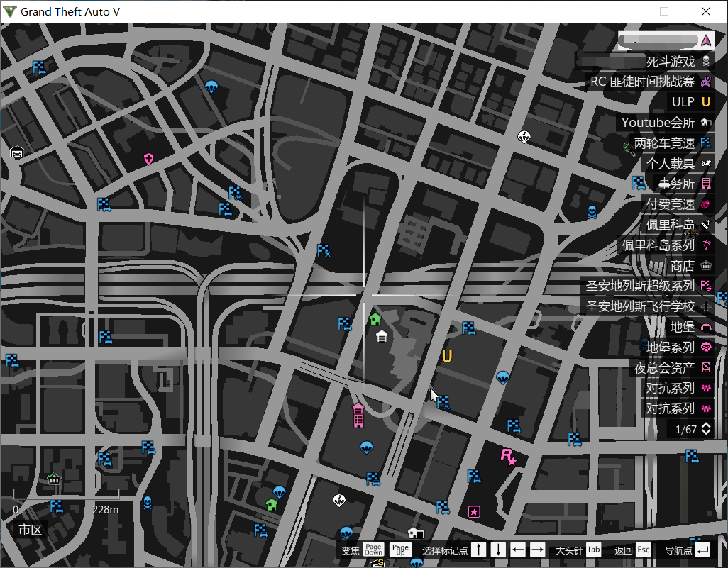Select 两轮车竞速 in the legend

pos(671,143)
